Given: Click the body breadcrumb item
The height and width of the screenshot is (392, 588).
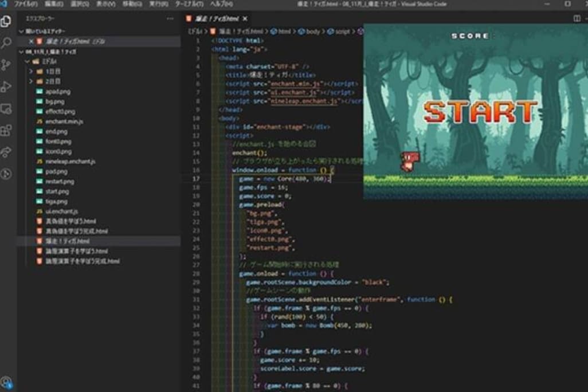Looking at the screenshot, I should pos(313,32).
